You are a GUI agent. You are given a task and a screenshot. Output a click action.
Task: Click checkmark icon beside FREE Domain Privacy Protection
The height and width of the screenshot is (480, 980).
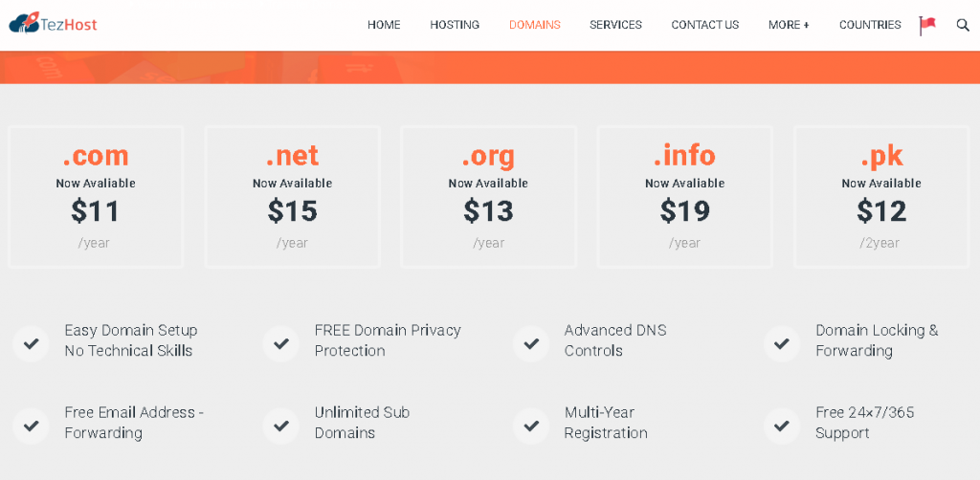tap(281, 342)
